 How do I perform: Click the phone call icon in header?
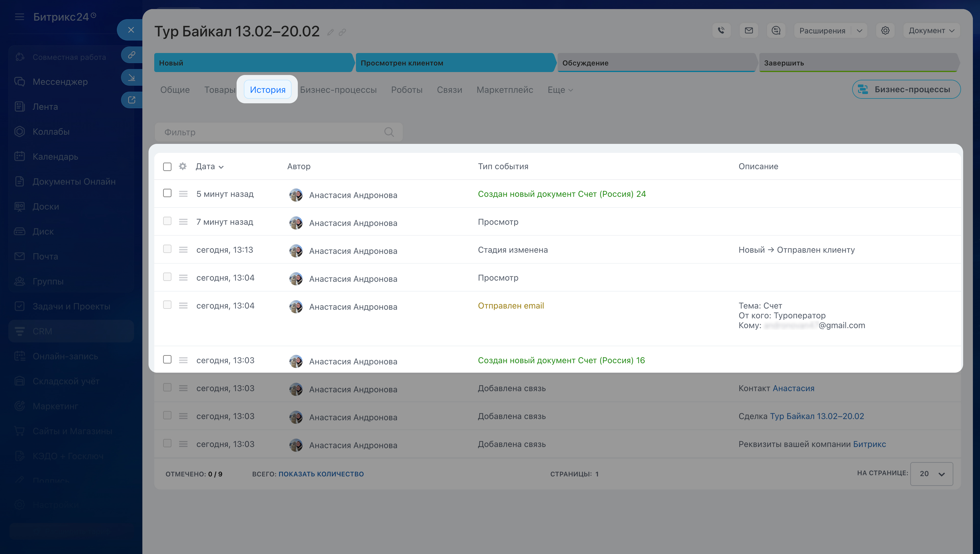tap(721, 30)
